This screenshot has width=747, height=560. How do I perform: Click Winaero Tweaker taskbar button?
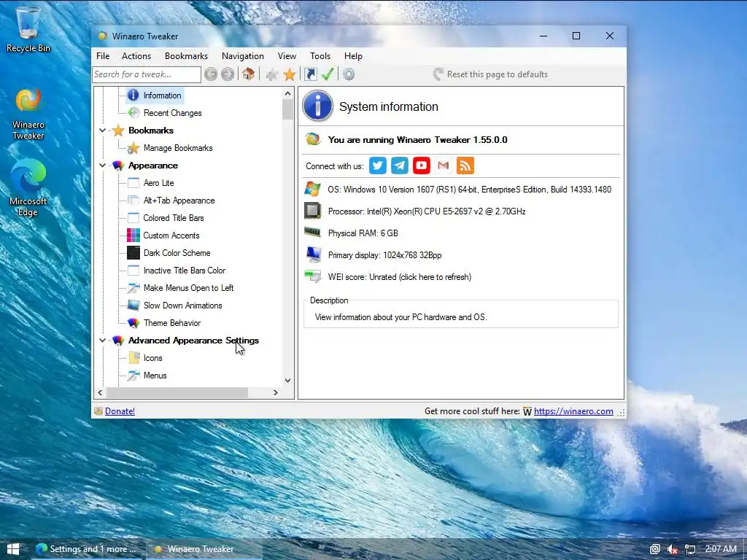(x=203, y=549)
